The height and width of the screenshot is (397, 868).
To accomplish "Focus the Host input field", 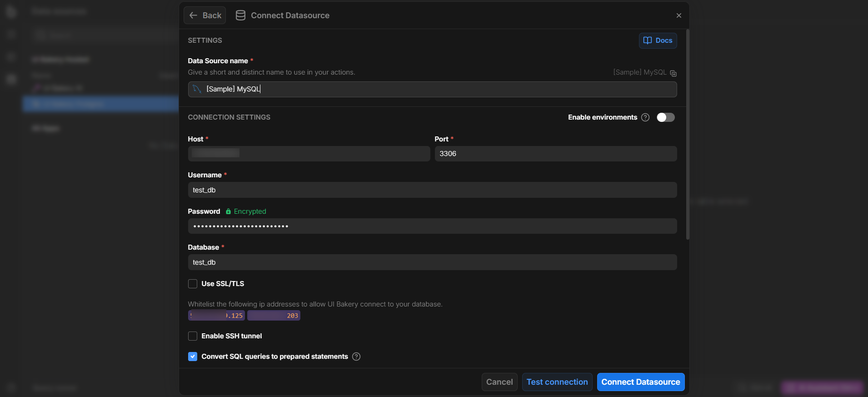I will (x=309, y=154).
